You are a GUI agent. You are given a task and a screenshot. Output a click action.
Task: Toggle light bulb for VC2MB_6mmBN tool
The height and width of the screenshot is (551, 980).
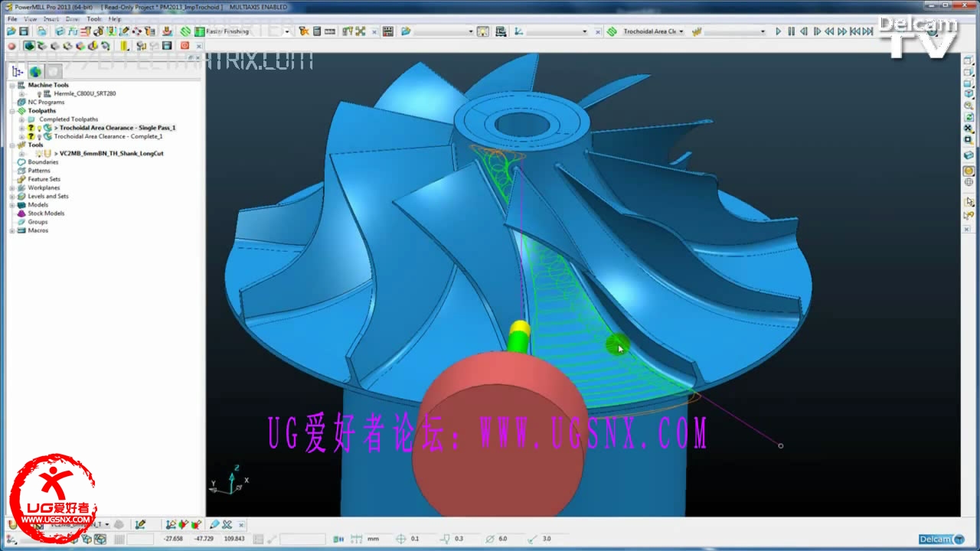coord(39,153)
